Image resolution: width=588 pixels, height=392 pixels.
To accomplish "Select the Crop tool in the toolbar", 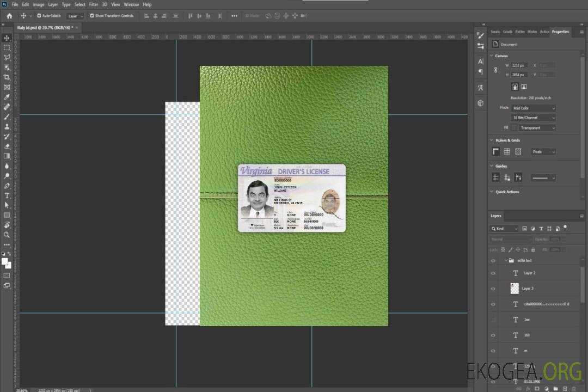I will 7,77.
